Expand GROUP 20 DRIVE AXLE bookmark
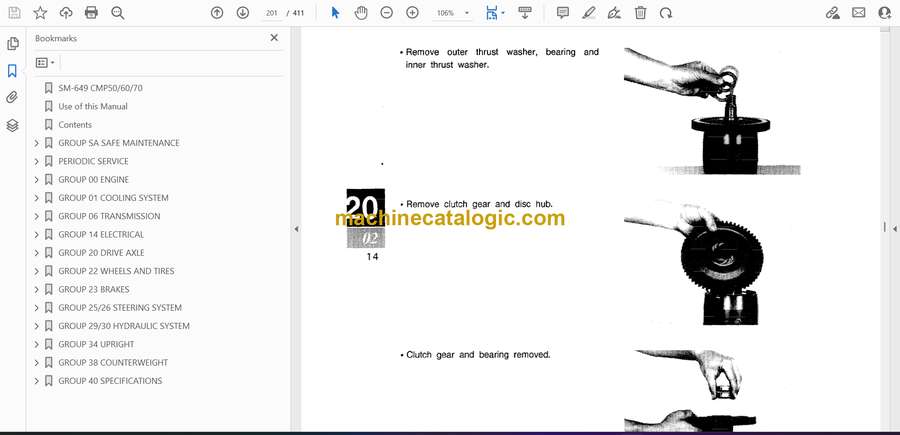The width and height of the screenshot is (900, 435). [37, 253]
